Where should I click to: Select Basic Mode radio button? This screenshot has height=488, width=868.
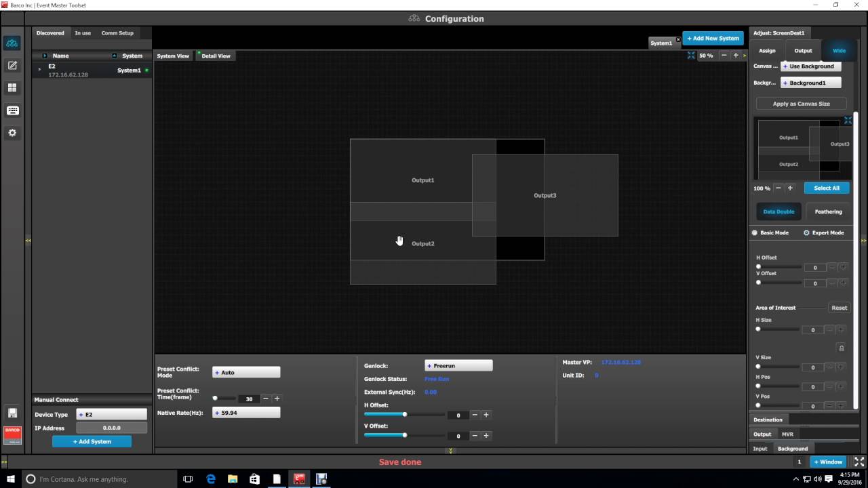pos(755,232)
